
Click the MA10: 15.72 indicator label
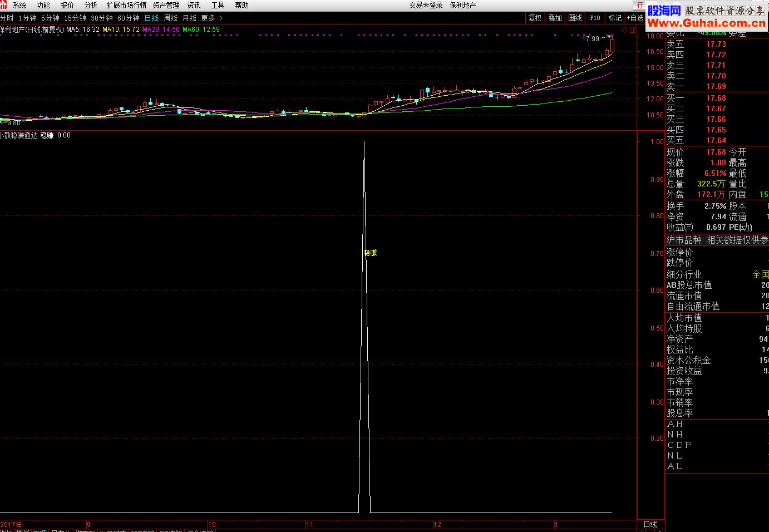[121, 29]
